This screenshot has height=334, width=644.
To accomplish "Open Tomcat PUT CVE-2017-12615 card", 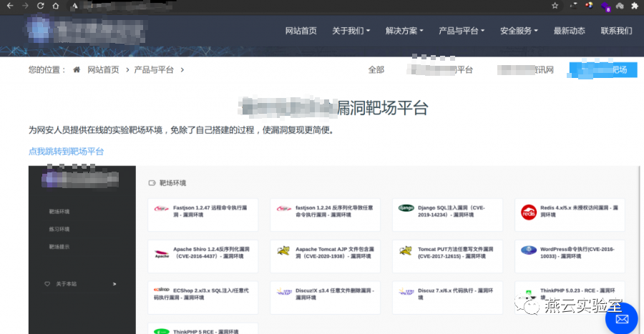I will [x=448, y=257].
